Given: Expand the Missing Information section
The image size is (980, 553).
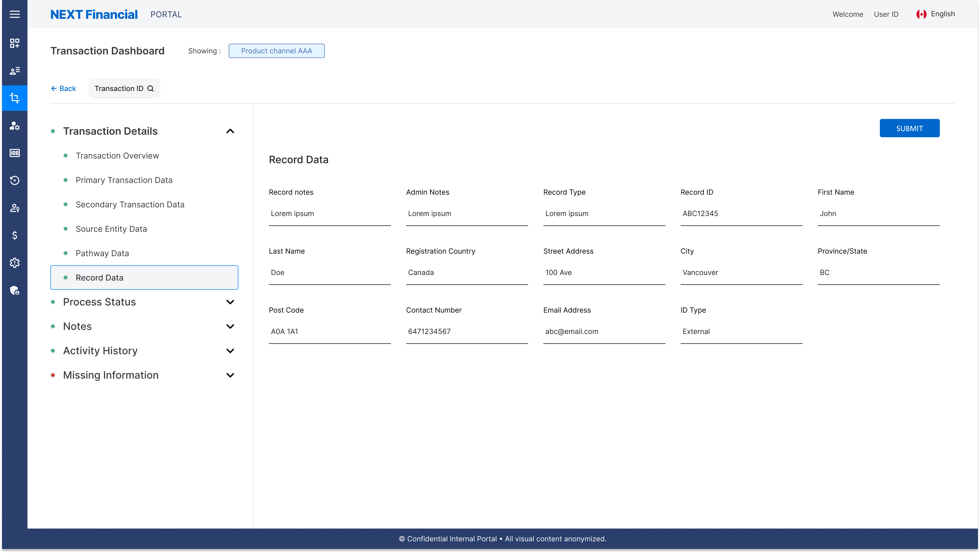Looking at the screenshot, I should tap(230, 375).
